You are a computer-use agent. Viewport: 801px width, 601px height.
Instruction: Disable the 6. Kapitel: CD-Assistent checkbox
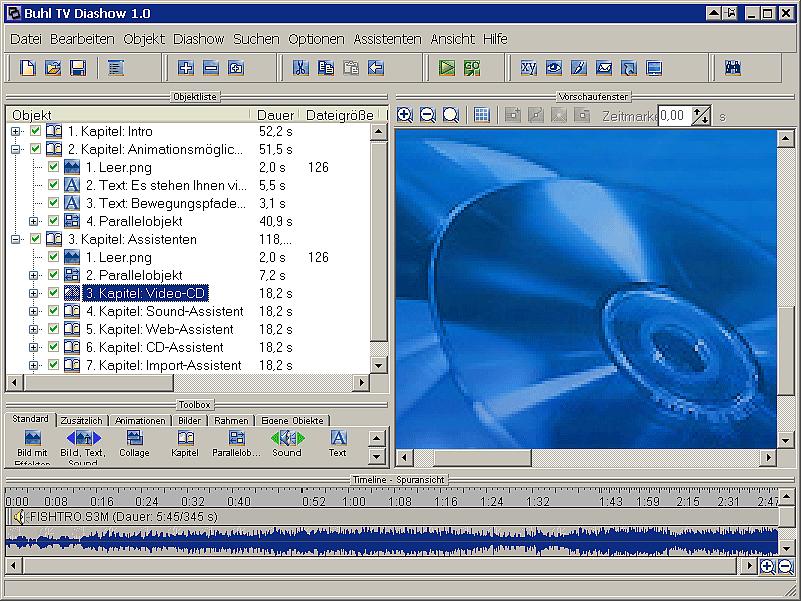pos(54,348)
